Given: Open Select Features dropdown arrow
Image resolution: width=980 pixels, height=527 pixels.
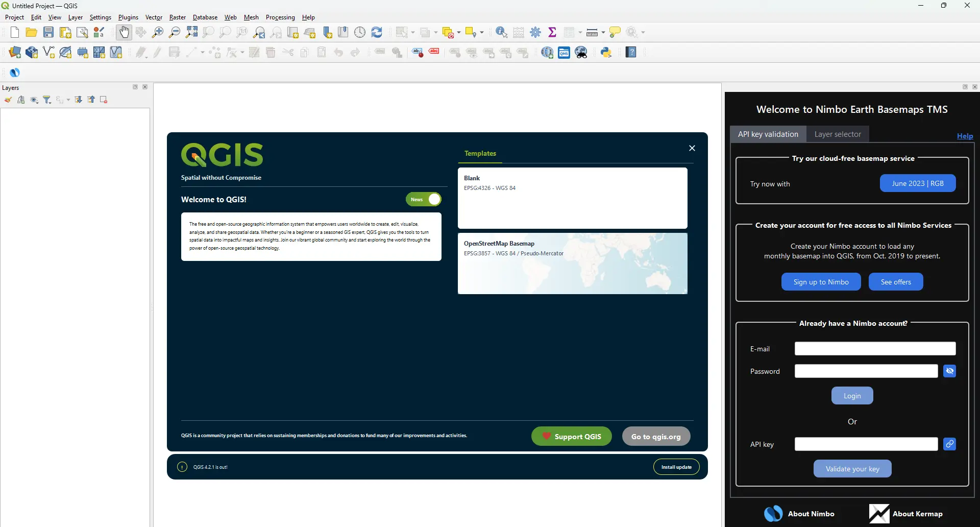Looking at the screenshot, I should point(413,33).
